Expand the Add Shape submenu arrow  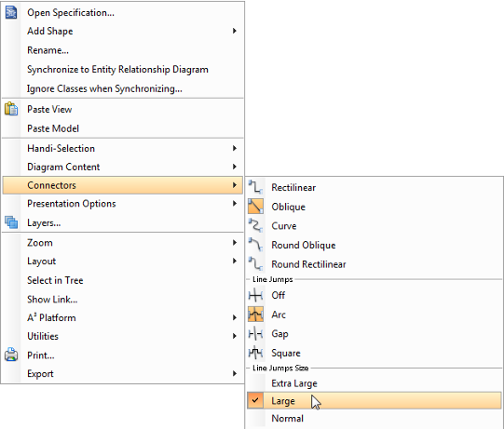235,31
